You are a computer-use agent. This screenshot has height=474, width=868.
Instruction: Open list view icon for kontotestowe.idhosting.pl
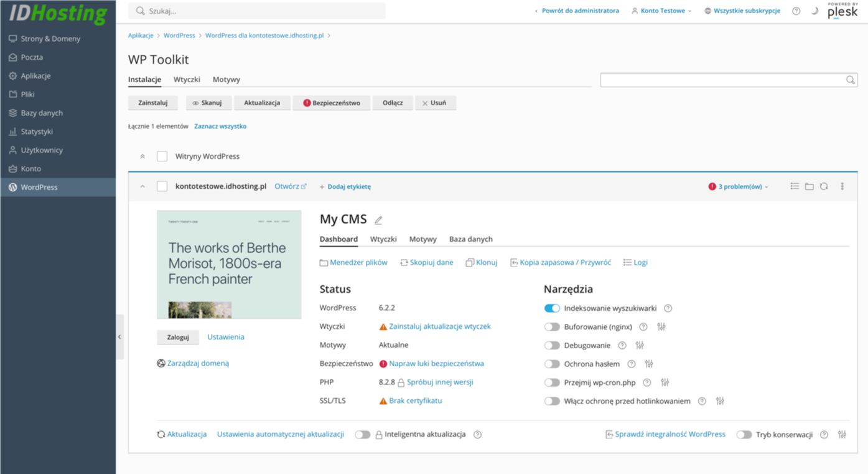pos(795,186)
